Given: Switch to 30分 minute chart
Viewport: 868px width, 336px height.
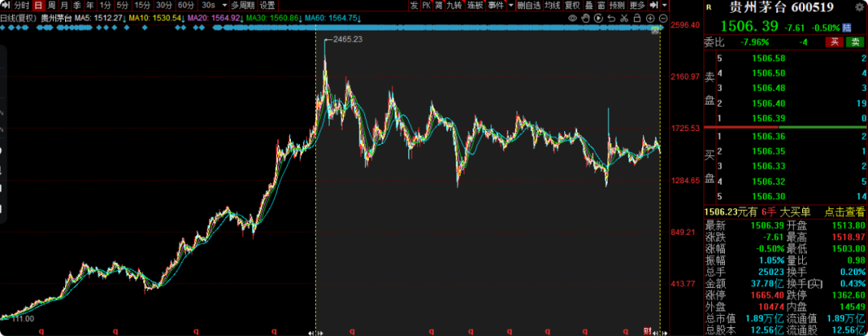Looking at the screenshot, I should click(x=164, y=6).
